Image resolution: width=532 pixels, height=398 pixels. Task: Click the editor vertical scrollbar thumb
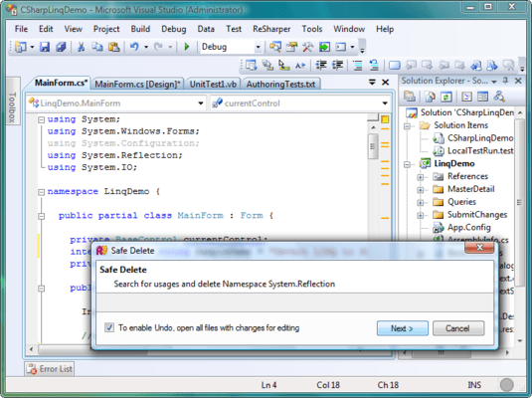tap(373, 146)
